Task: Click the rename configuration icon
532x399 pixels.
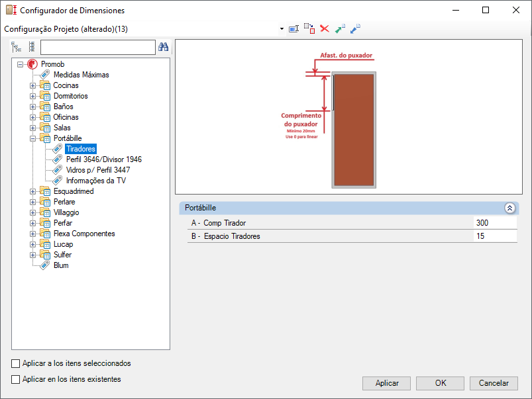Action: click(293, 29)
